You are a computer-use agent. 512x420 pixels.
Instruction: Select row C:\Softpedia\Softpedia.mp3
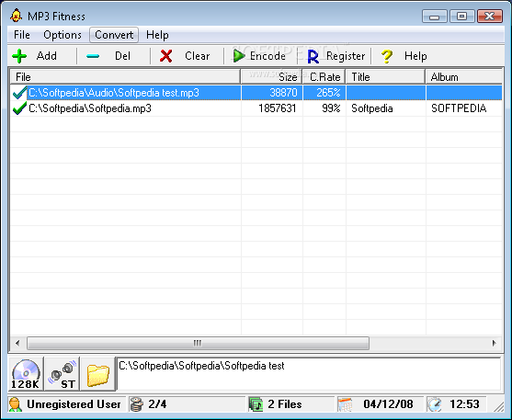pos(256,108)
